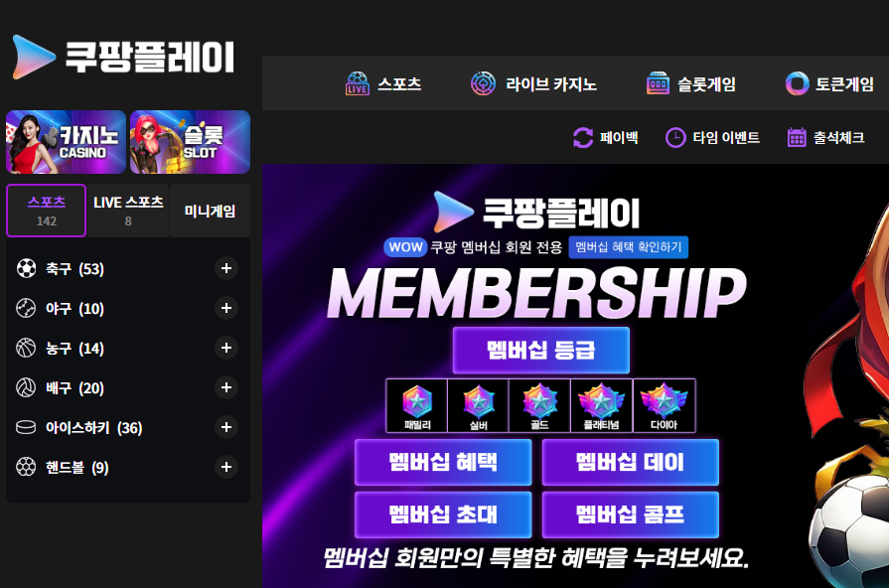
Task: Expand the 축구 (53) category
Action: [226, 268]
